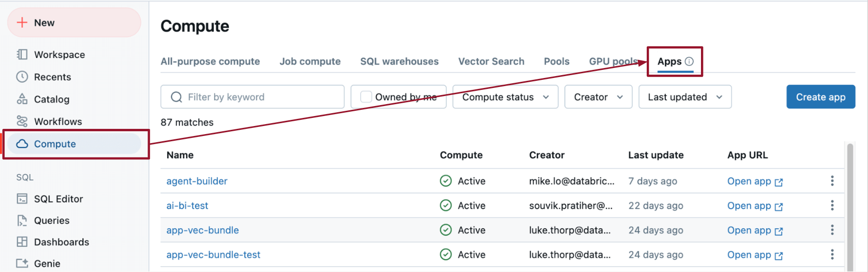Expand the Last updated dropdown
This screenshot has width=868, height=272.
(x=685, y=97)
